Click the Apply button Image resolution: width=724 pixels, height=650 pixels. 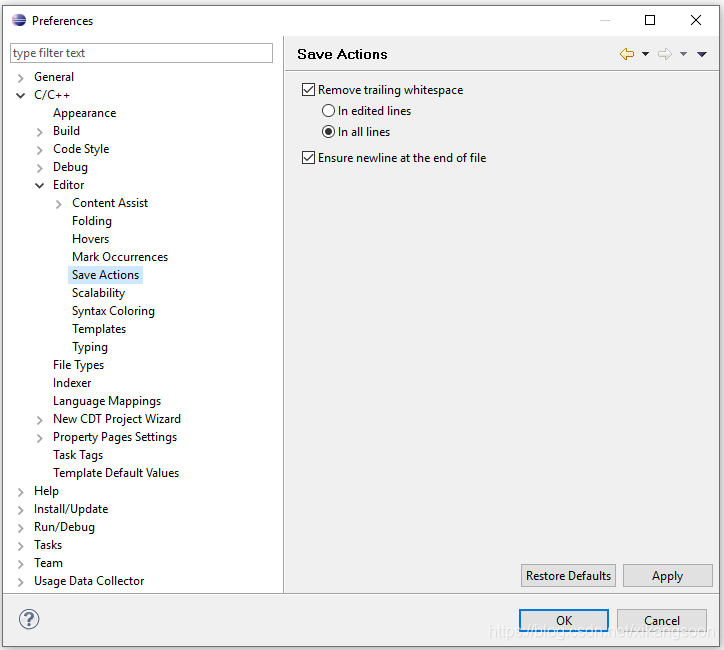[x=668, y=576]
